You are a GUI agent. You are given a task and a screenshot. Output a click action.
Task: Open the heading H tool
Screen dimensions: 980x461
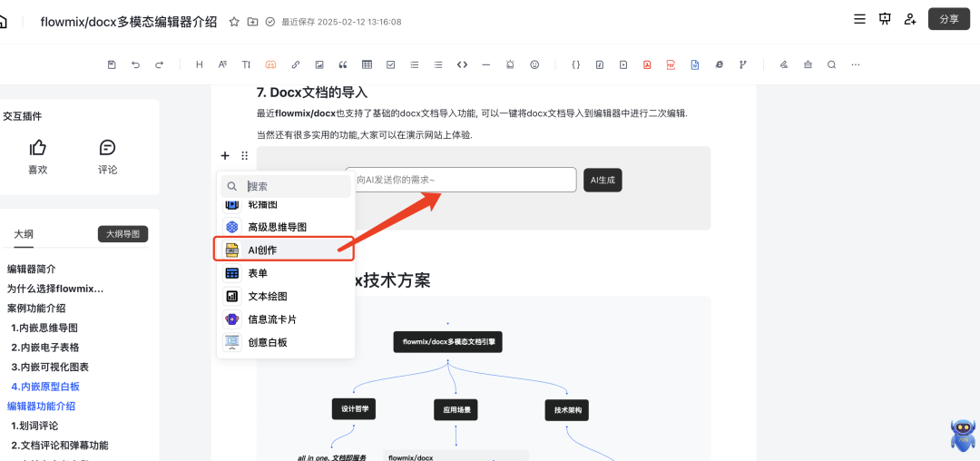click(x=200, y=64)
